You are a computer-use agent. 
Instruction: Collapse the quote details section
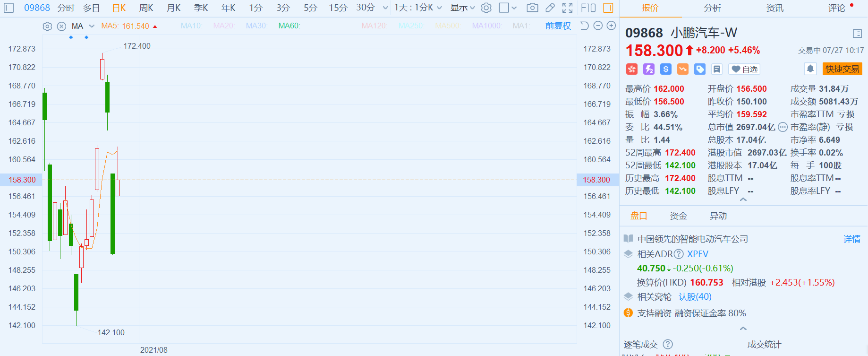point(743,200)
